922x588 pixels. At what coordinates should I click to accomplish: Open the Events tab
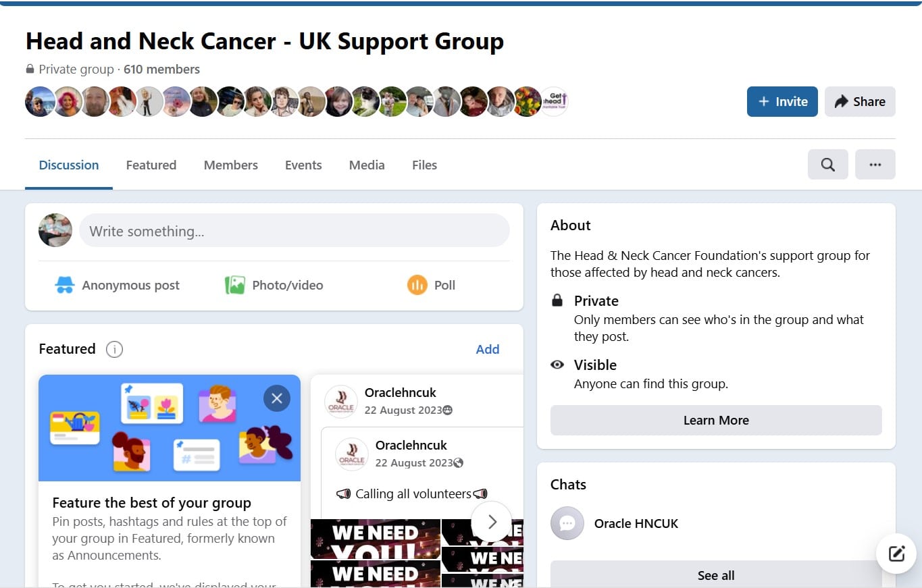[303, 165]
